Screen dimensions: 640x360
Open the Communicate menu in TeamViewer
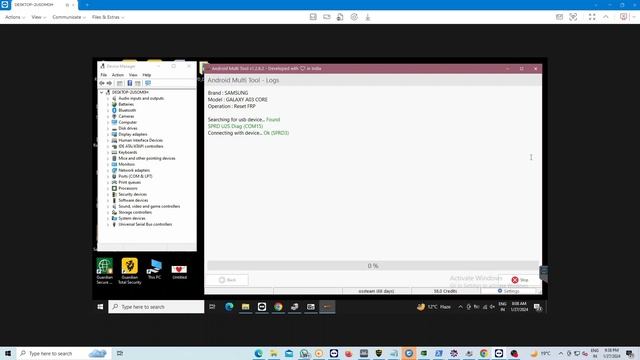[x=69, y=17]
